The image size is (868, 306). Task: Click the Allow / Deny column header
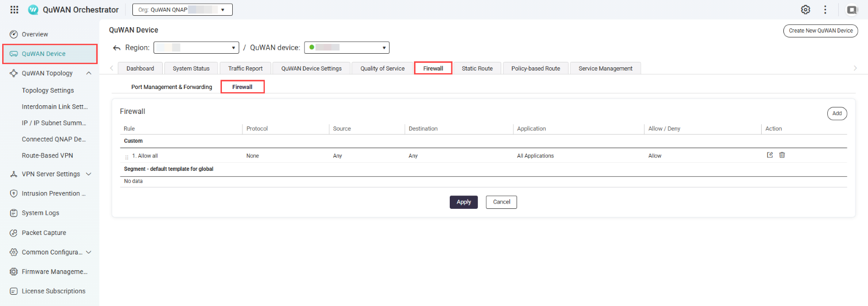(x=664, y=129)
